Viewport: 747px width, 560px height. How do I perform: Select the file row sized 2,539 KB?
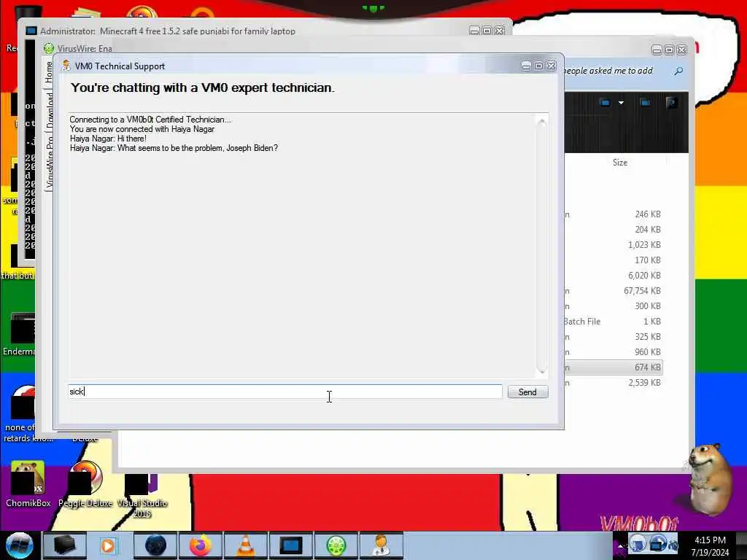click(613, 382)
